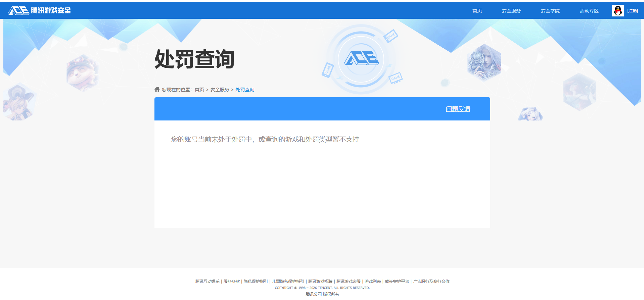
Task: Open 腾讯游戏客服 footer link
Action: coord(349,282)
